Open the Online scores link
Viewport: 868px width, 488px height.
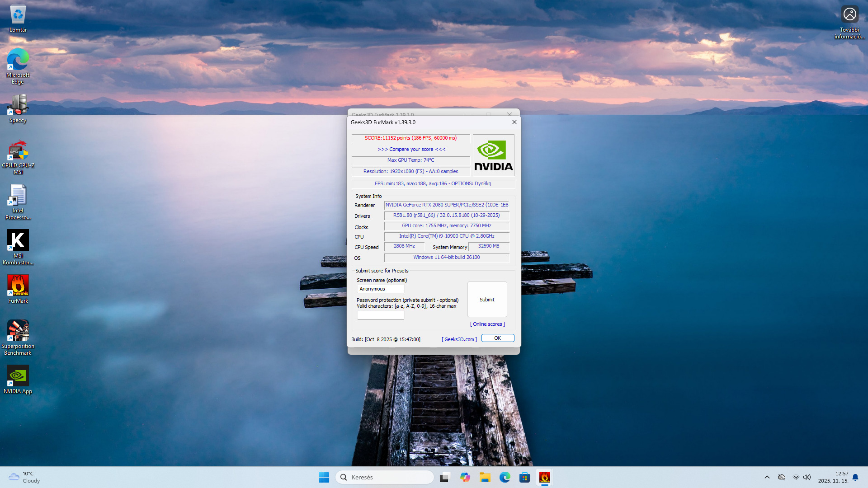tap(487, 324)
